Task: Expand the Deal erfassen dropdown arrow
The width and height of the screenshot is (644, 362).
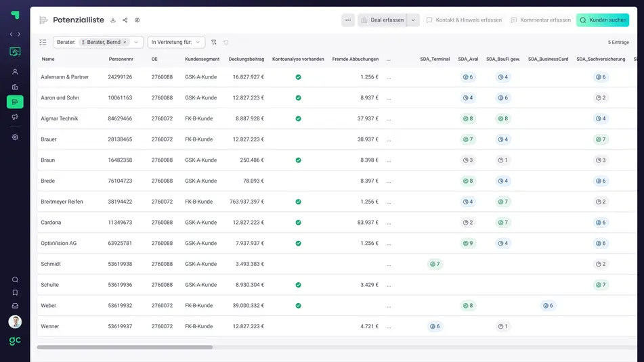Action: point(413,20)
